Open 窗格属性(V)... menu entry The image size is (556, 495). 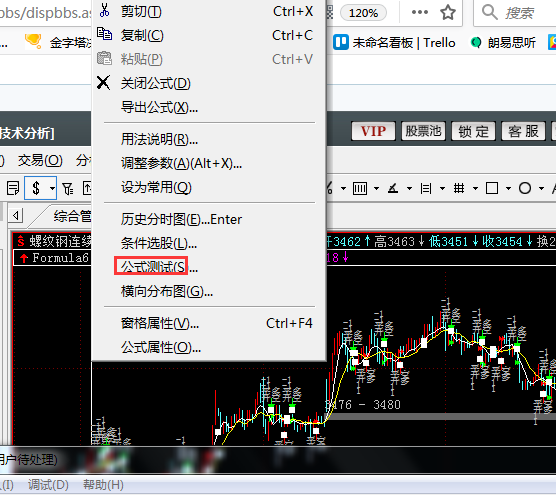tap(209, 323)
